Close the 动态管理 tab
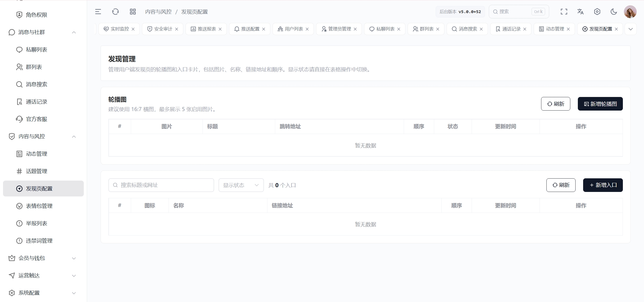Screen dimensions: 644x302 pos(568,29)
